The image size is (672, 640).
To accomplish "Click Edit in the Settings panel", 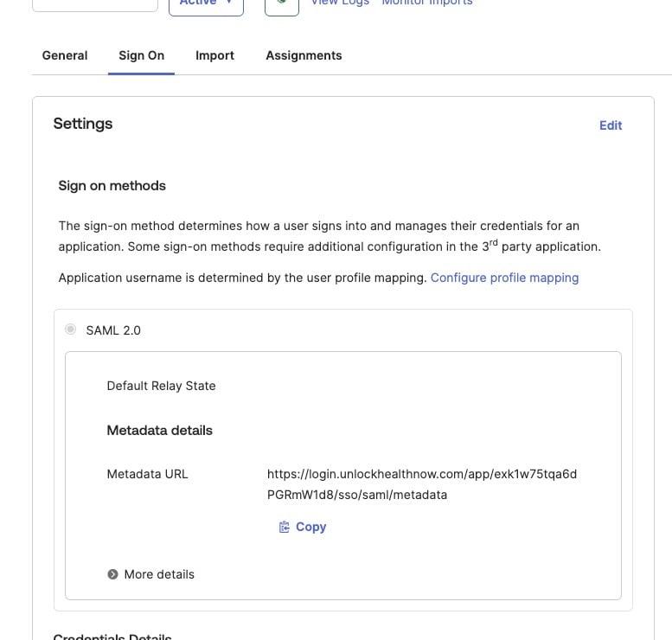I will pyautogui.click(x=611, y=125).
